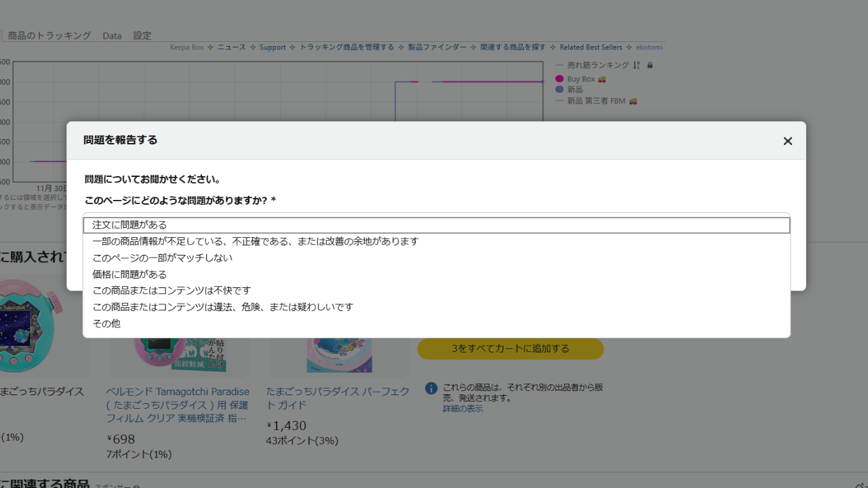The image size is (868, 488).
Task: Close the 問題を報告する dialog
Action: [x=787, y=141]
